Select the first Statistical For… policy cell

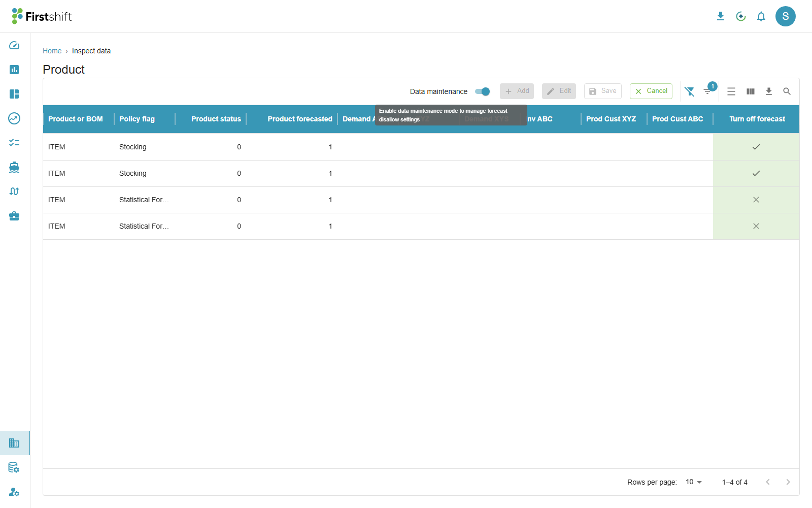[144, 200]
